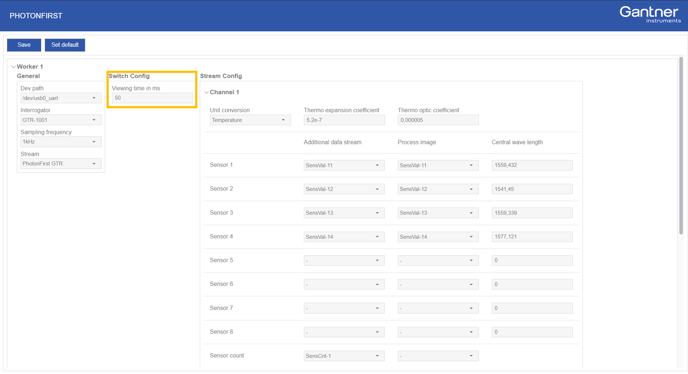Click the Thermo optic coefficient field
This screenshot has width=688, height=374.
click(438, 120)
